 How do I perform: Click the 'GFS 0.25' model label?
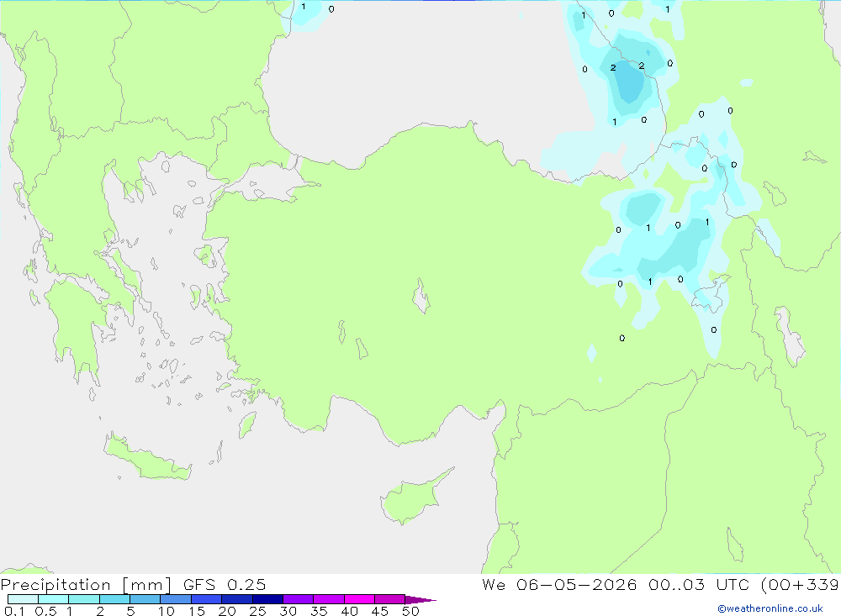pos(225,584)
